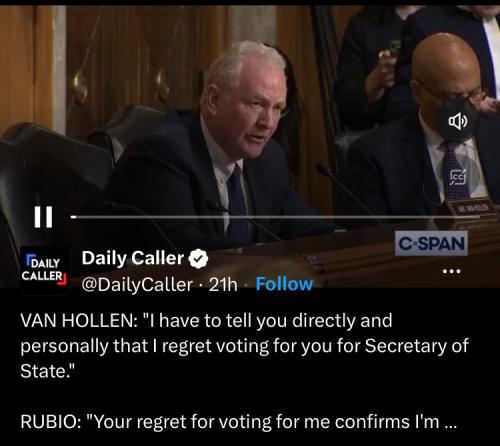Seek to the middle of the video progress bar
This screenshot has width=500, height=446.
(x=276, y=217)
